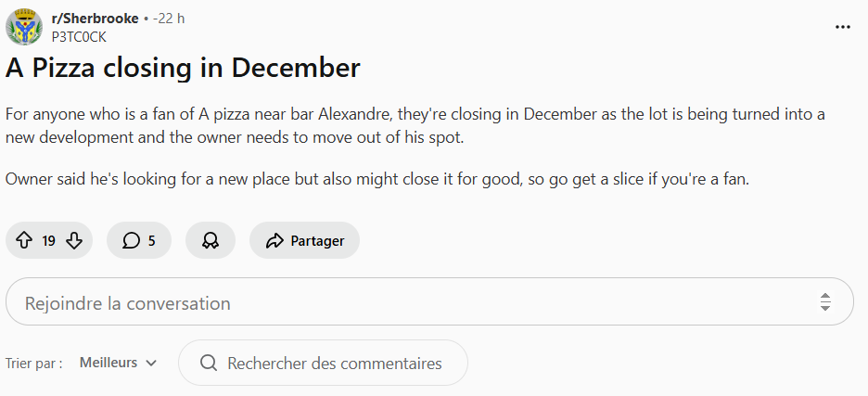Downvote the A Pizza post
The image size is (868, 396).
[74, 241]
